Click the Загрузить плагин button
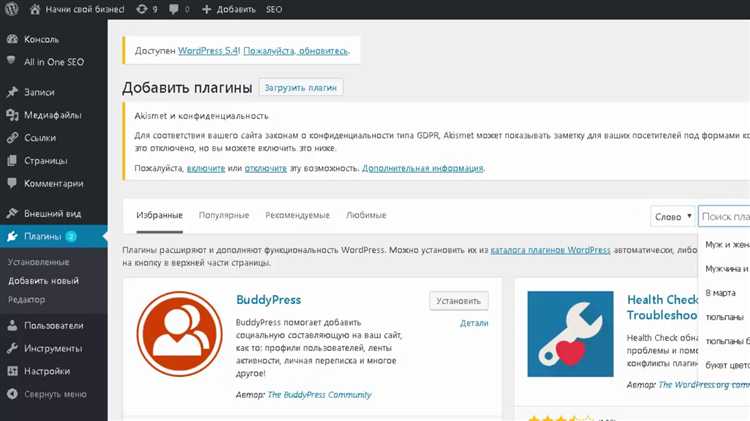The height and width of the screenshot is (421, 750). pos(301,88)
